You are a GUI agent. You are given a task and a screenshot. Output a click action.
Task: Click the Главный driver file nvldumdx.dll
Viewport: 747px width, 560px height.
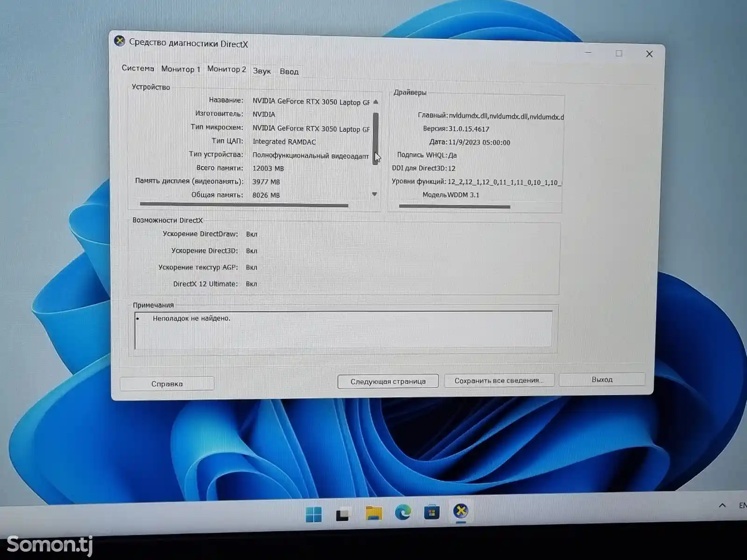506,117
